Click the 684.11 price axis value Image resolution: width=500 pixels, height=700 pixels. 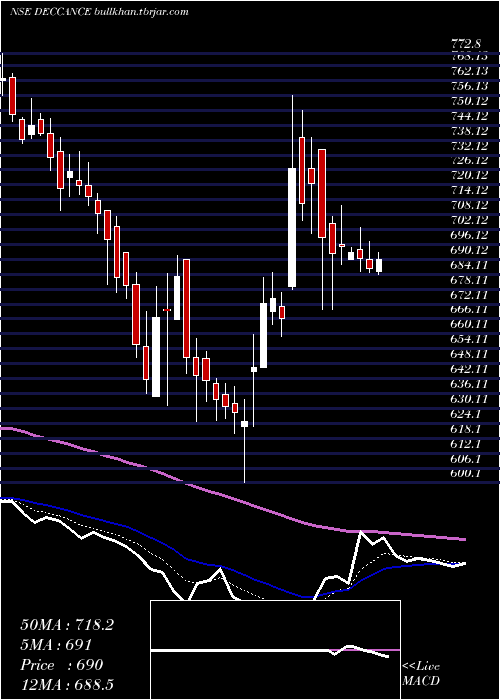469,265
